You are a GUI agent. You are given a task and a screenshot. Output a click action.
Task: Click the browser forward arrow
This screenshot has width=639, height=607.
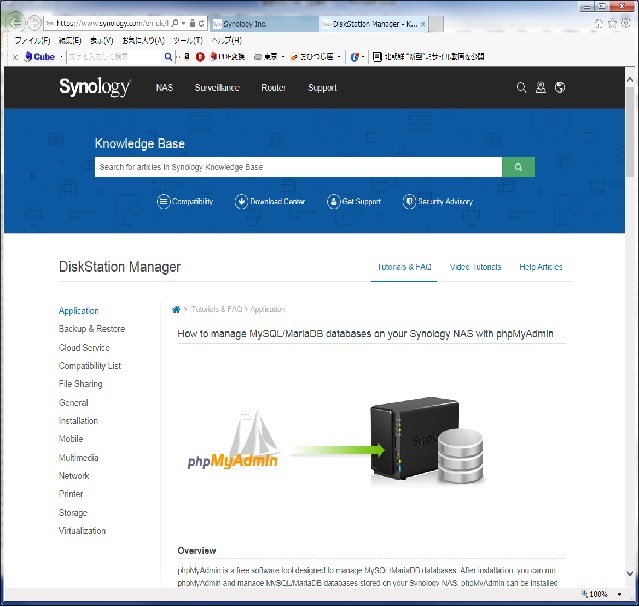tap(35, 23)
